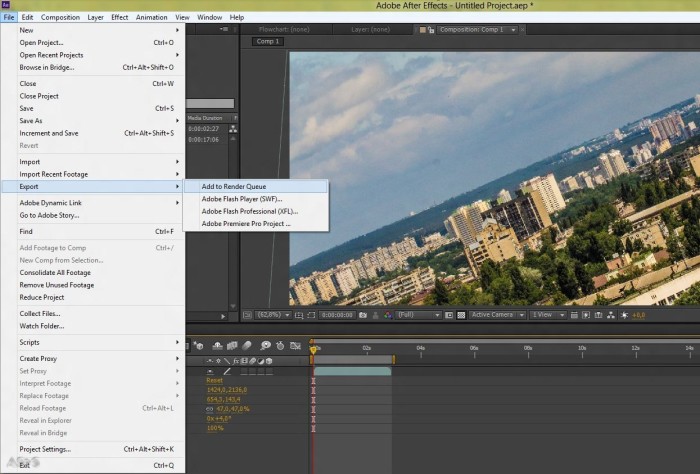Click Comp 1 breadcrumb button in viewer
The height and width of the screenshot is (474, 700).
(268, 42)
